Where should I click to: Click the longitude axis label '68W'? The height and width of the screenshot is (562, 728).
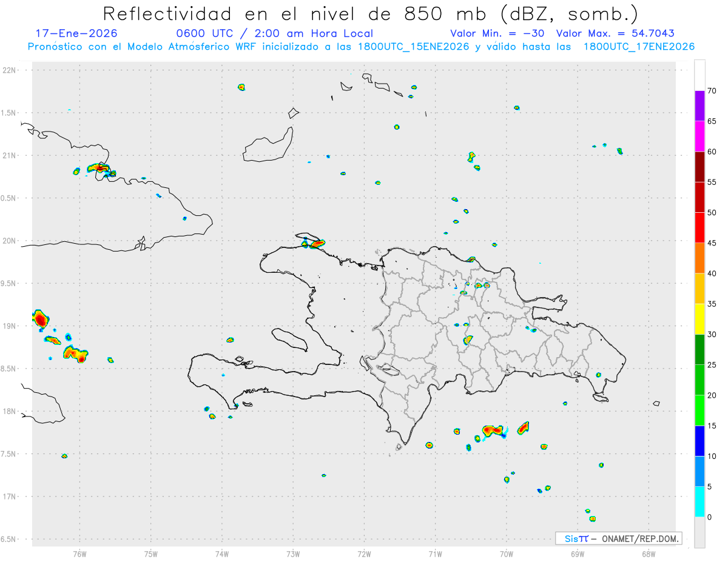[x=649, y=554]
